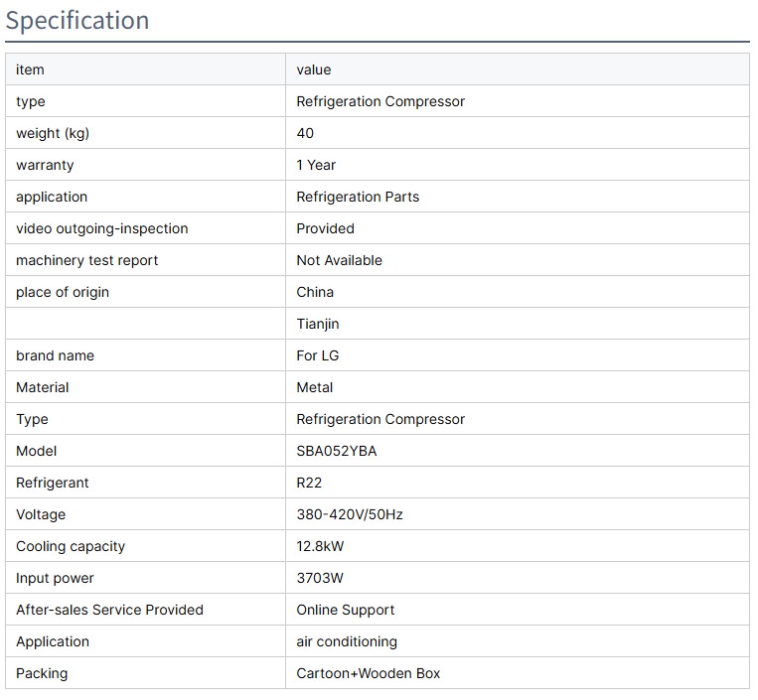Screen dimensions: 758x700
Task: Click the Specification heading
Action: 77,21
